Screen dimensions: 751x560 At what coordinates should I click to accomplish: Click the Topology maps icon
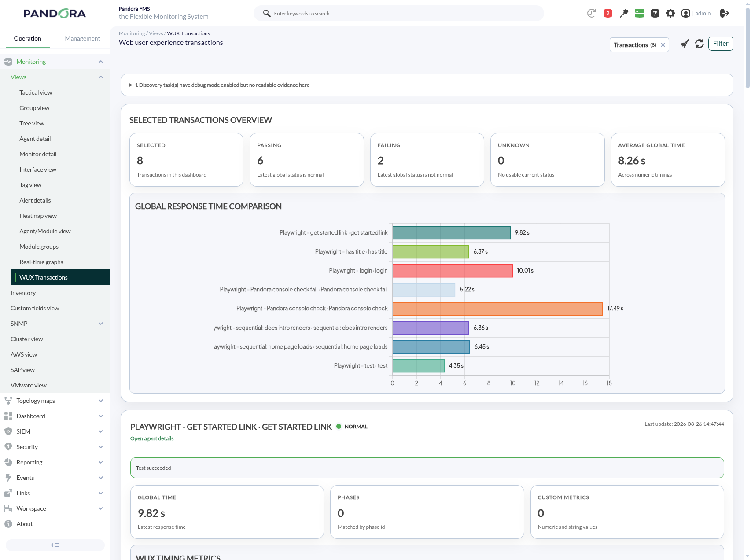click(x=8, y=401)
